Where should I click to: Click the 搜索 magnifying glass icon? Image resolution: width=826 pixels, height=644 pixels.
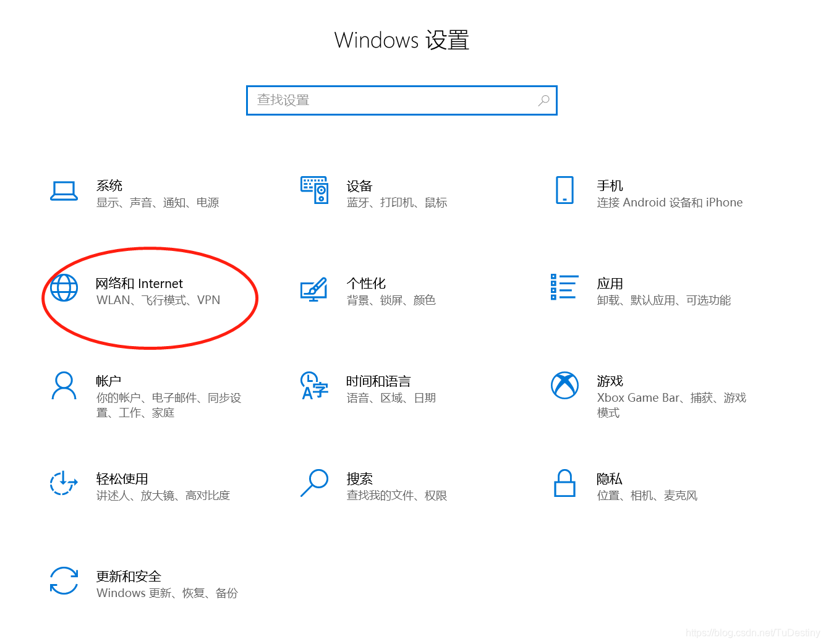pyautogui.click(x=314, y=483)
